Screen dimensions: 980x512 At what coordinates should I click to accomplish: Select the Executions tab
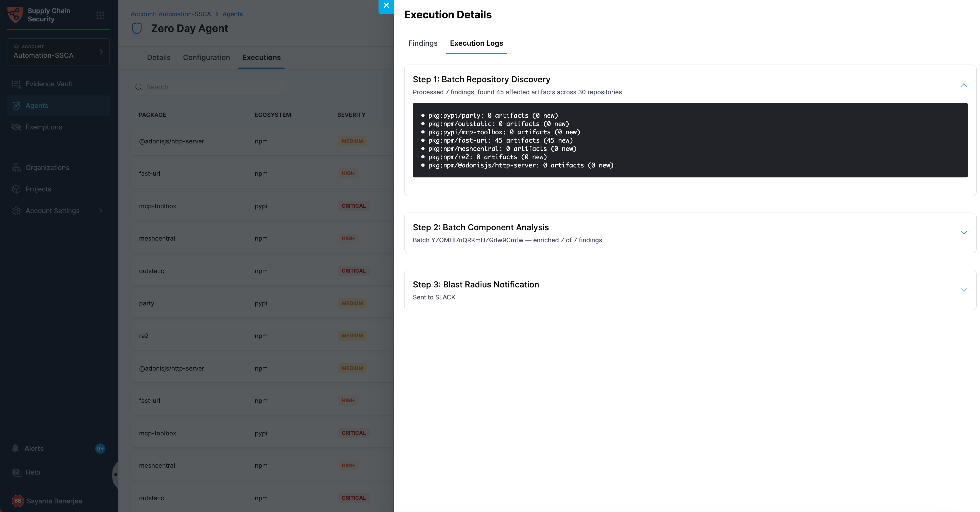(261, 57)
